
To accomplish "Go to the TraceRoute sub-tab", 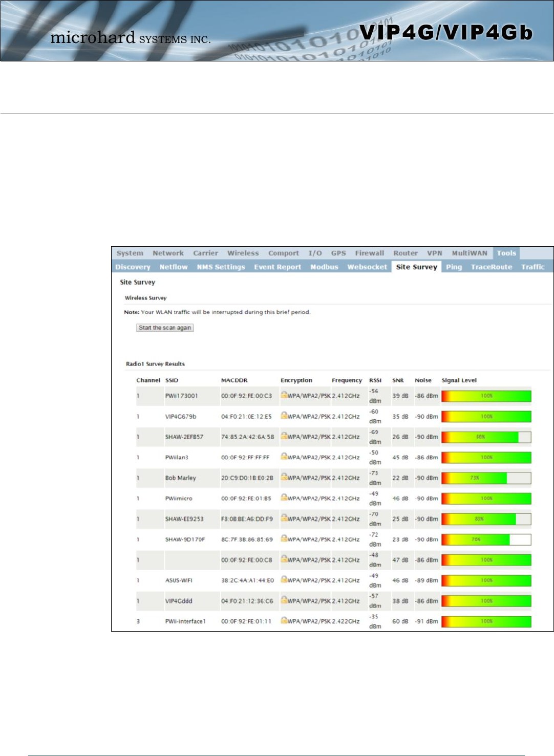I will (491, 267).
